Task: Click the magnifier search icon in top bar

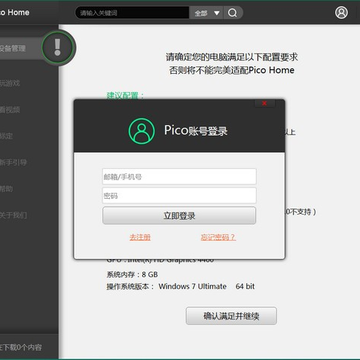Action: point(233,13)
